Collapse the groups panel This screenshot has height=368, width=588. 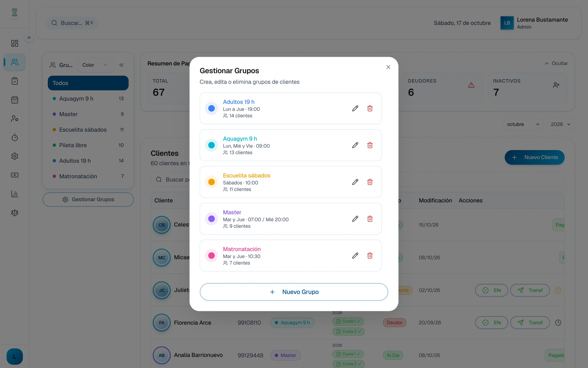pos(121,65)
